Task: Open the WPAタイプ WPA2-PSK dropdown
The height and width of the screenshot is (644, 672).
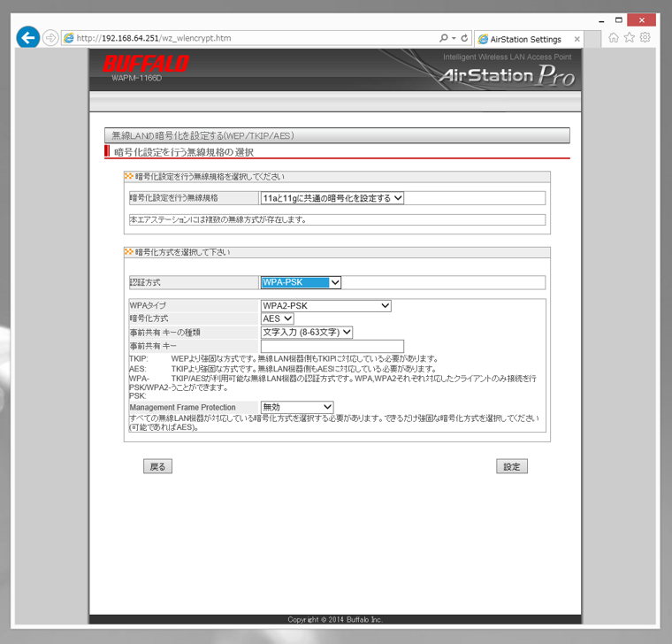Action: [x=325, y=306]
